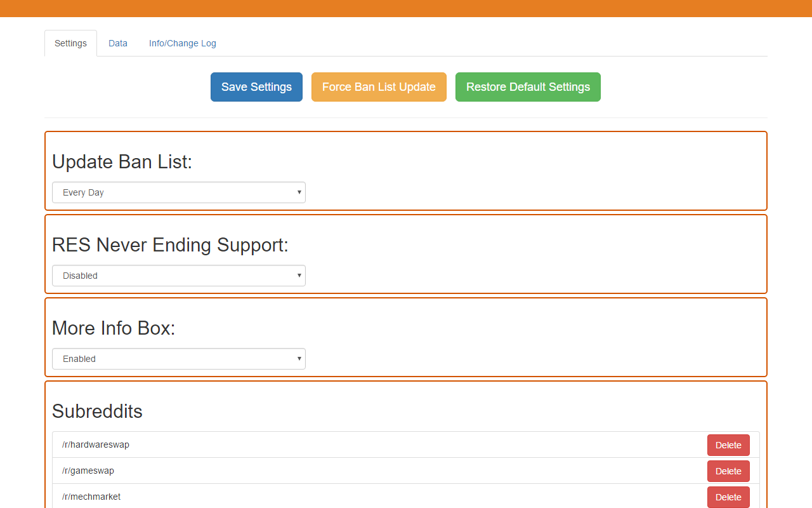Viewport: 812px width, 508px height.
Task: Force a ban list update
Action: [379, 87]
